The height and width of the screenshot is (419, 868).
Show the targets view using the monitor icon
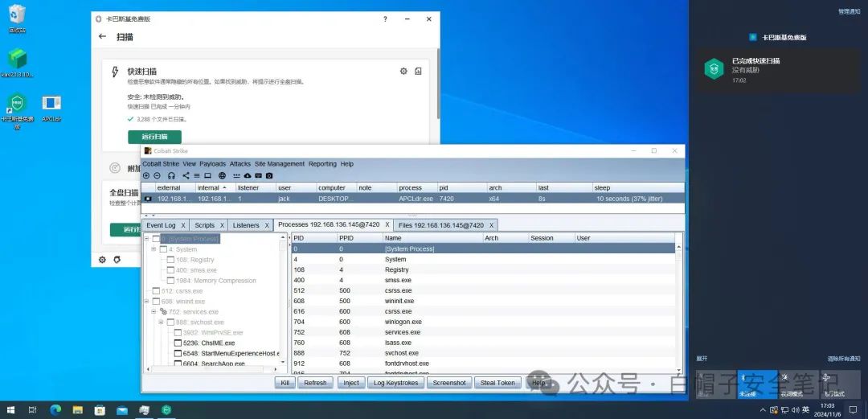pos(207,175)
